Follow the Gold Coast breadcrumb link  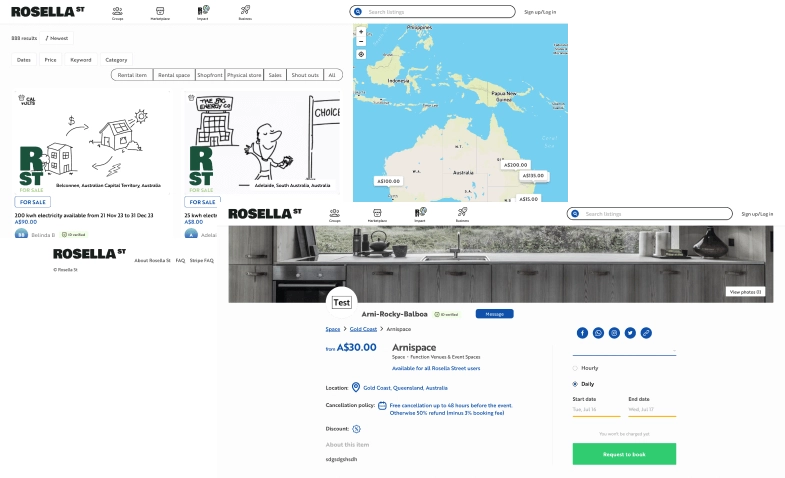click(x=363, y=329)
